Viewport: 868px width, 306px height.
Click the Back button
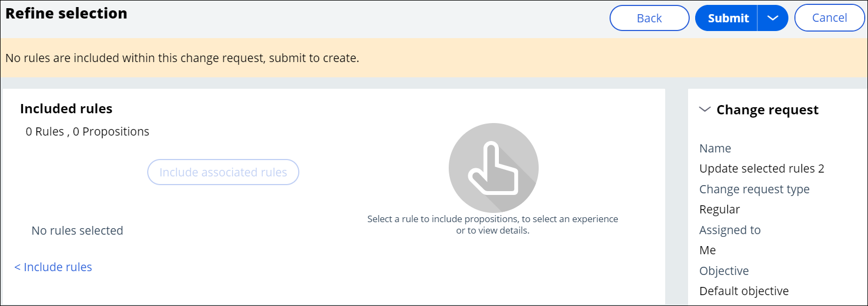point(649,18)
